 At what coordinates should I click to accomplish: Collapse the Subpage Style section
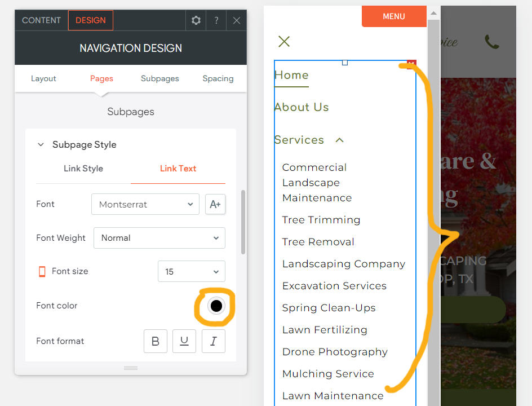[x=41, y=144]
